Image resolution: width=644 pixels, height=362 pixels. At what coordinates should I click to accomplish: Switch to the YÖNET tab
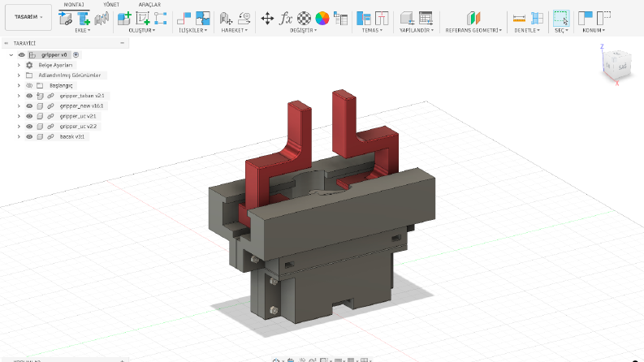tap(111, 5)
